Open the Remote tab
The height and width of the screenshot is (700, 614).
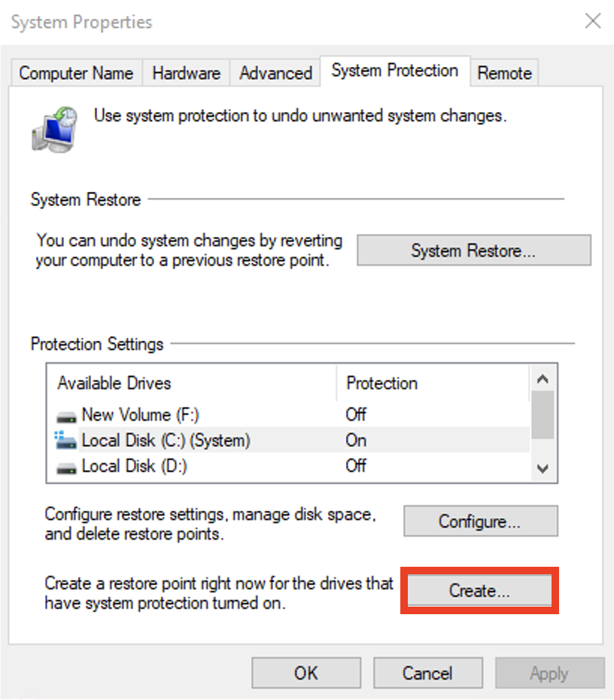click(x=504, y=73)
